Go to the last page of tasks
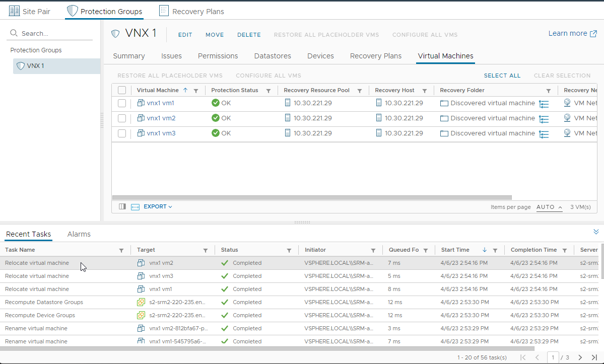This screenshot has width=604, height=364. (x=594, y=357)
